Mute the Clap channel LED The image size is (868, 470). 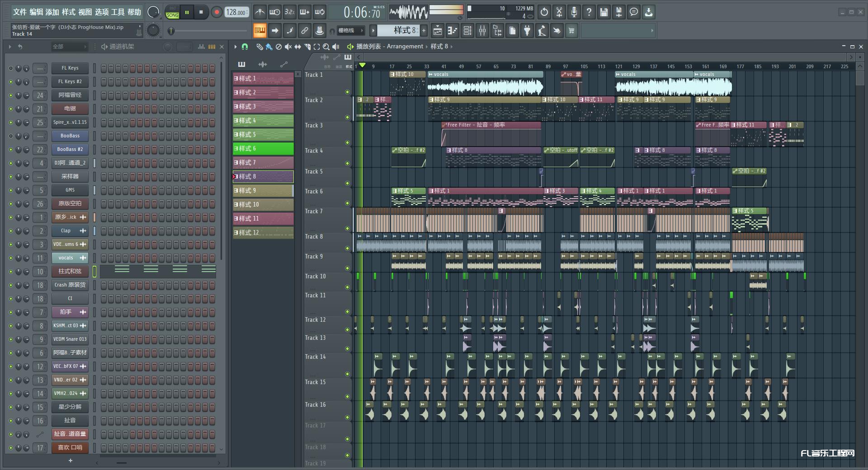coord(10,231)
